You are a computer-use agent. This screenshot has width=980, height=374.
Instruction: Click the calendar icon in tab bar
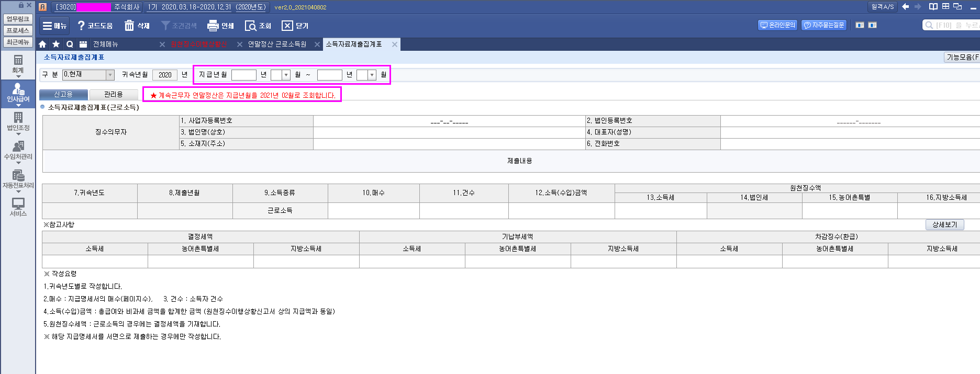83,44
